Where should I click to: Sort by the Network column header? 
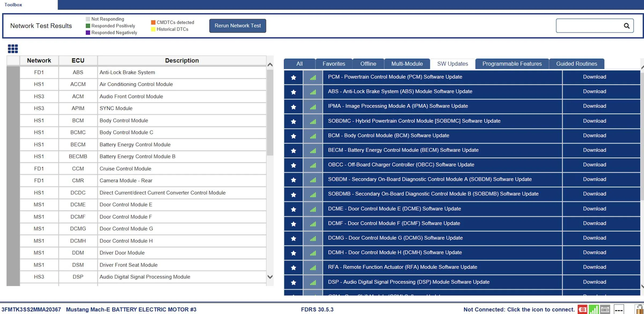point(39,61)
